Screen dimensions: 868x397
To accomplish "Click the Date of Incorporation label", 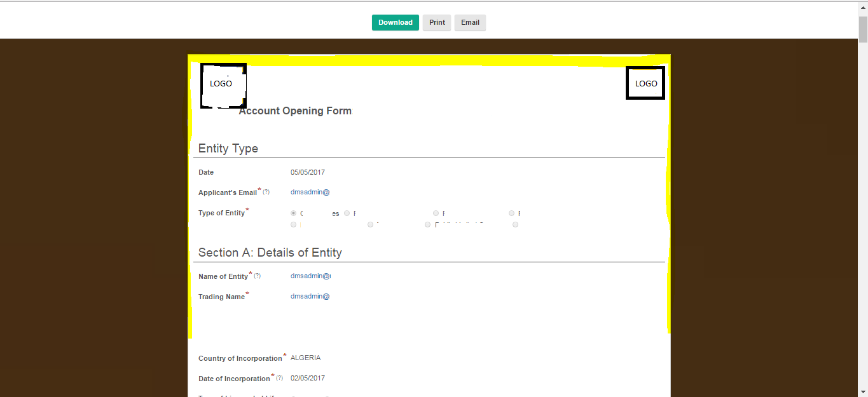I will click(234, 379).
